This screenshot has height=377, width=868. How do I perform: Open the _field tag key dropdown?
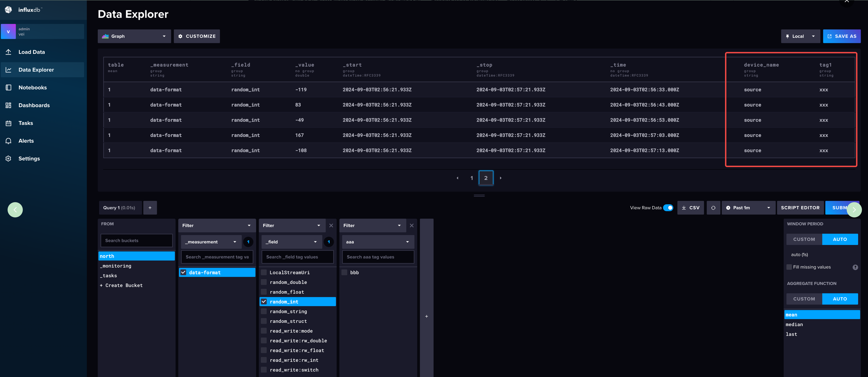292,242
